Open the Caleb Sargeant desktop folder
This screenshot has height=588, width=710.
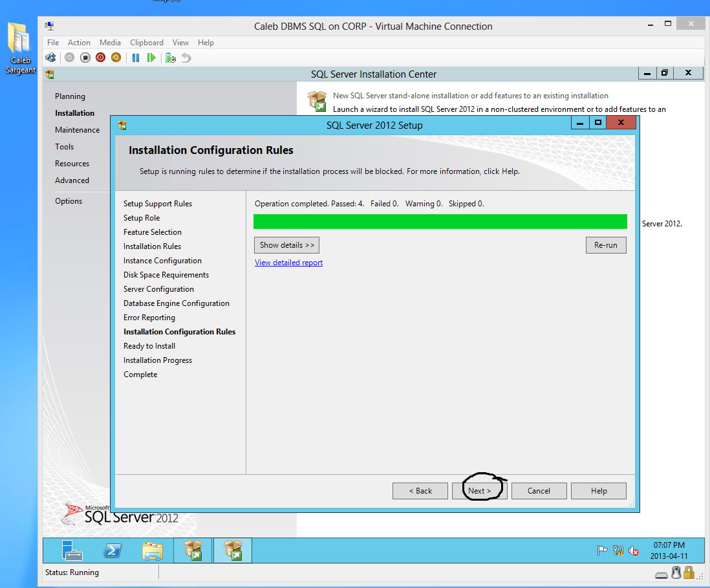click(21, 48)
